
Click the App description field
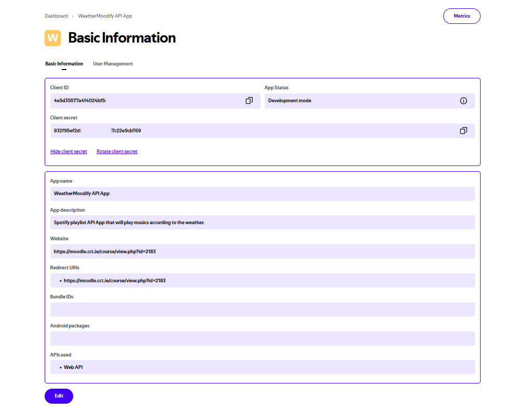point(262,223)
